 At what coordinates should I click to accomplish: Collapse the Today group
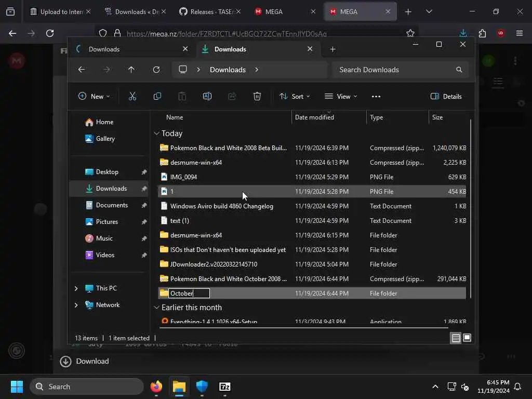click(156, 134)
